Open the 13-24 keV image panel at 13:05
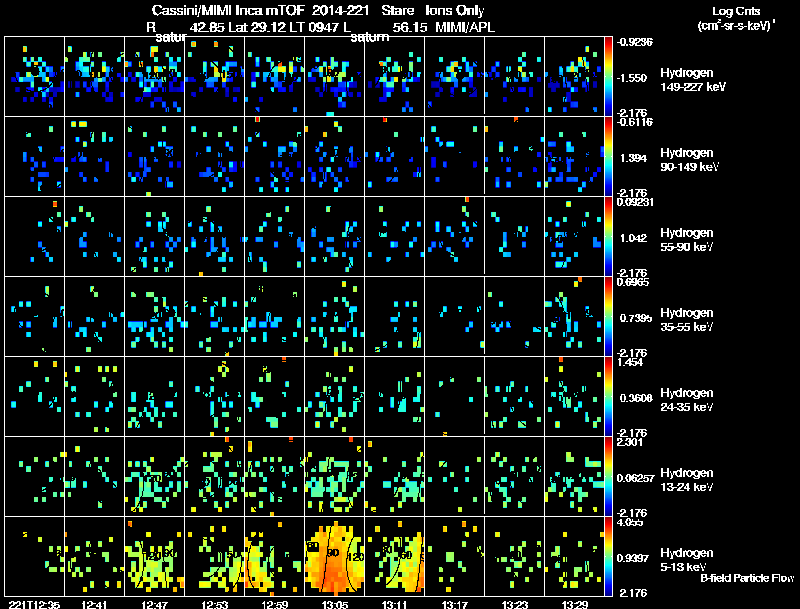Image resolution: width=800 pixels, height=609 pixels. 335,477
